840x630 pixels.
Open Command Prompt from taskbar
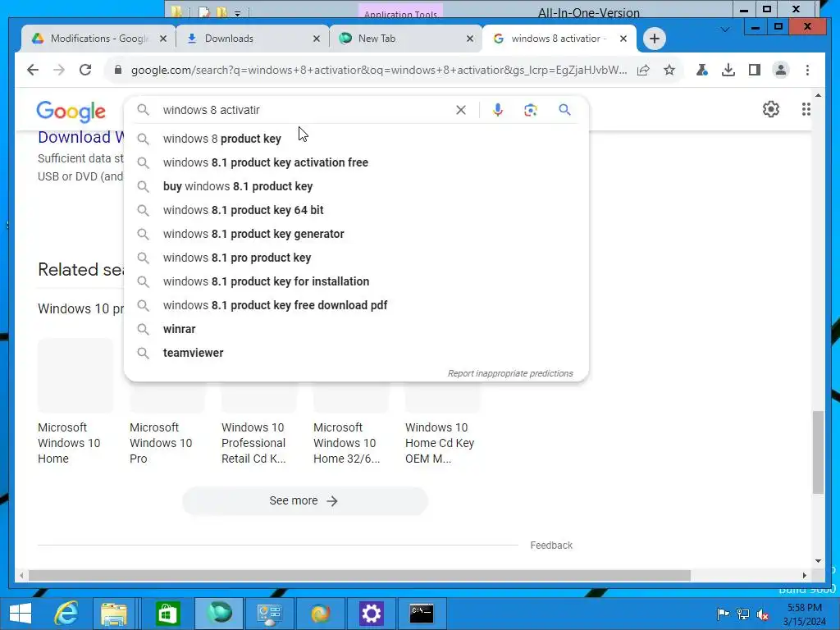point(422,614)
